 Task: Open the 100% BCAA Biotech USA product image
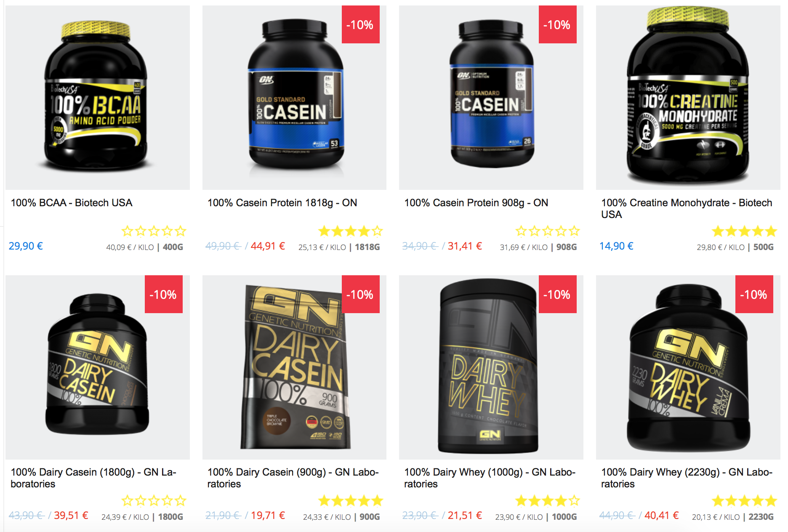(x=98, y=97)
